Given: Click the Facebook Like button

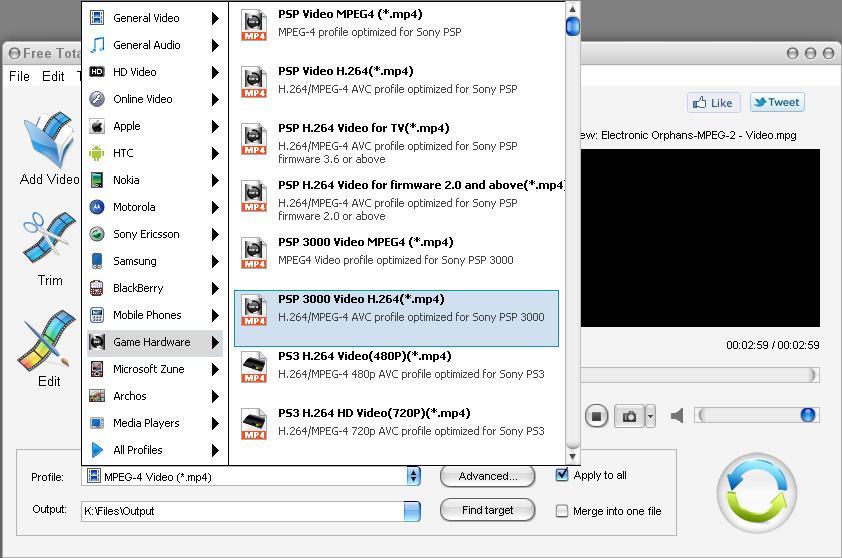Looking at the screenshot, I should [713, 103].
